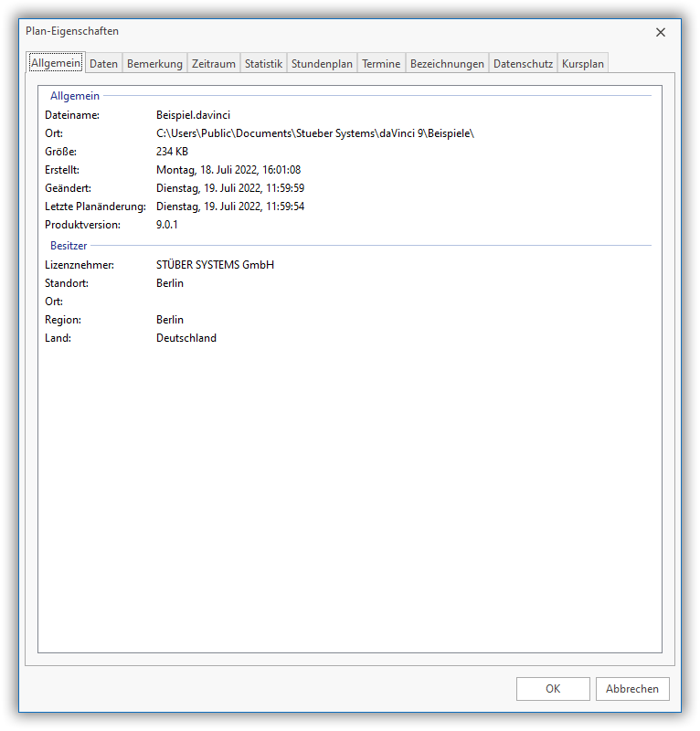Switch to the Bezeichnungen tab
The height and width of the screenshot is (731, 700).
(447, 64)
